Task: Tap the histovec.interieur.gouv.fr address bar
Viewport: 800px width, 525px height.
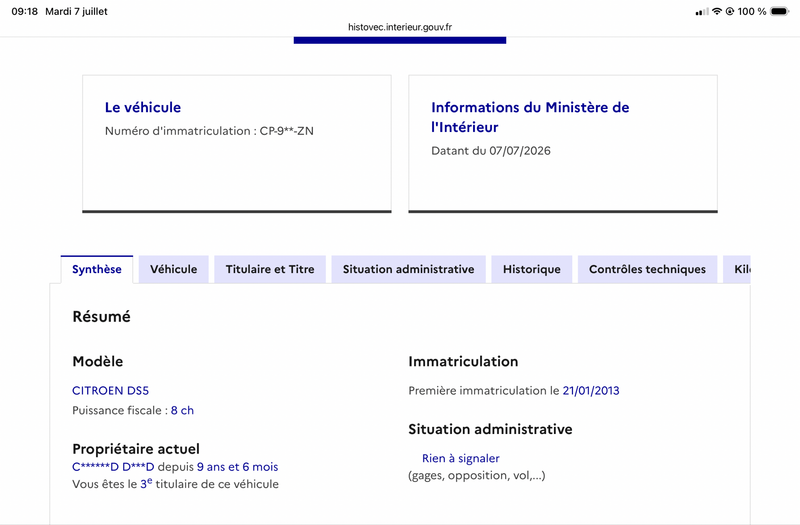Action: click(400, 27)
